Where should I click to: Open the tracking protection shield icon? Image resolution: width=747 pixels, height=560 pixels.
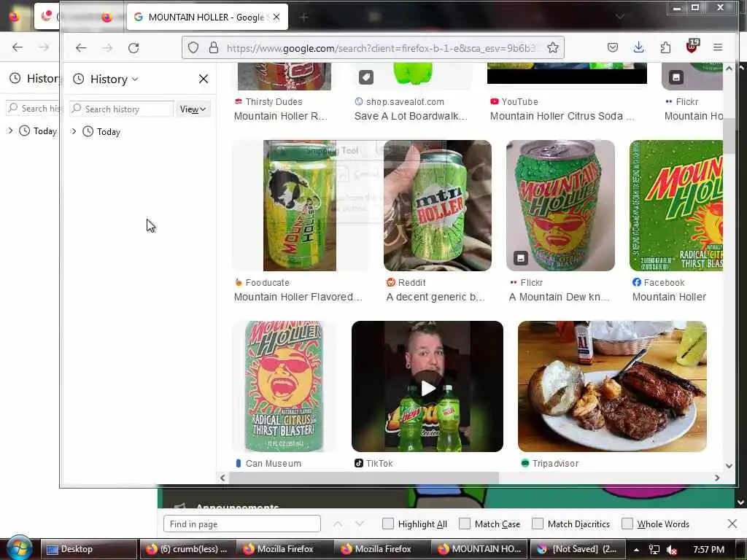pos(193,47)
